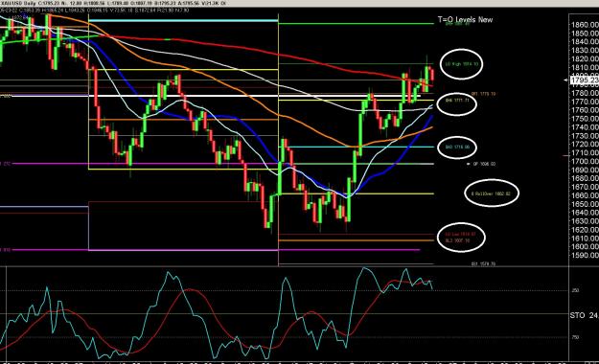The image size is (599, 364).
Task: Click the XAU/USD Daily title text
Action: click(x=17, y=3)
